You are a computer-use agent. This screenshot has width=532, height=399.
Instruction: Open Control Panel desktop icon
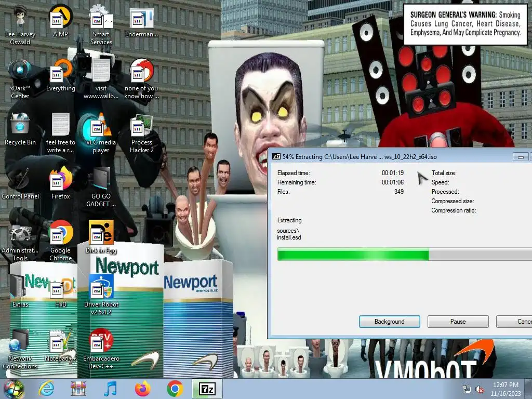tap(20, 183)
